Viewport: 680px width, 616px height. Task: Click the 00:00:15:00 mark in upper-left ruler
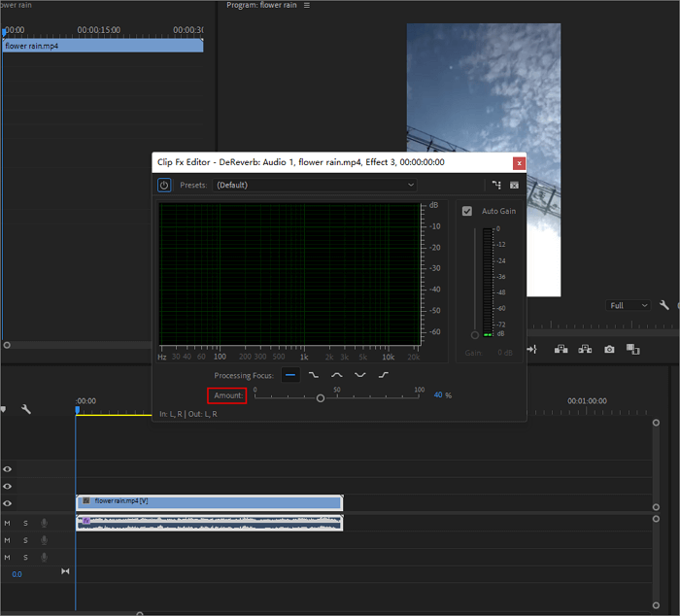[x=98, y=30]
